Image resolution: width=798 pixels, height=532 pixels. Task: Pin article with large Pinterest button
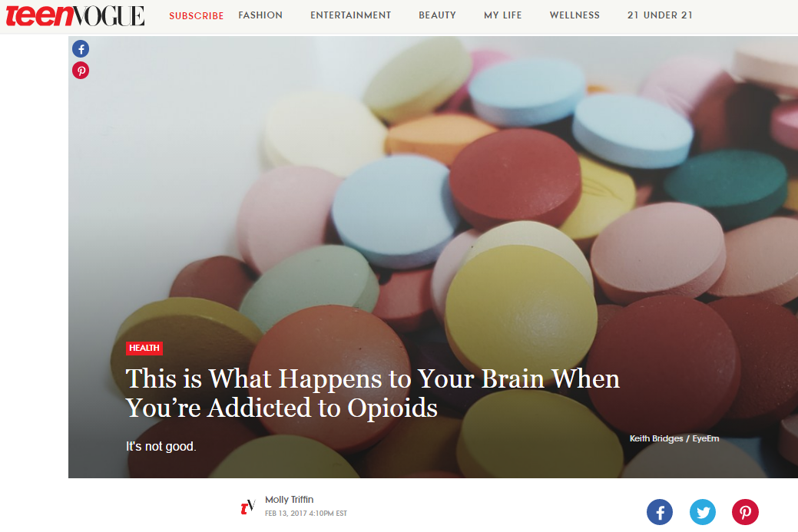[745, 511]
